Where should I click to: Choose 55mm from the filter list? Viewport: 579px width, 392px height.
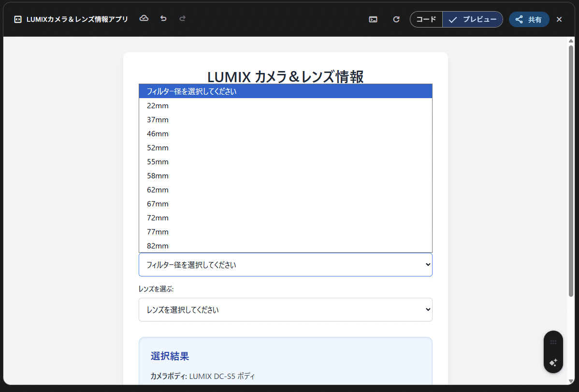(x=286, y=162)
